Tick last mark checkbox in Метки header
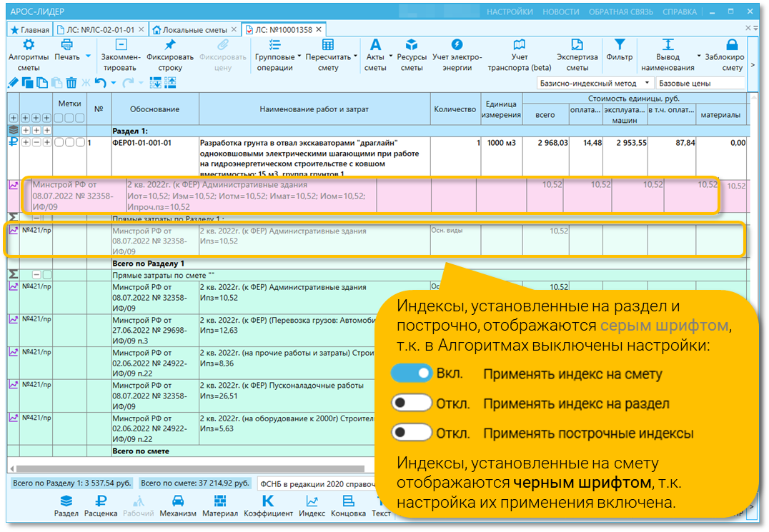 79,118
